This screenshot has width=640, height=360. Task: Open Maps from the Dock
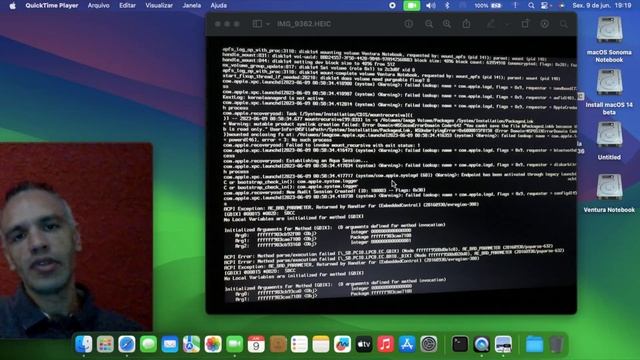(191, 344)
